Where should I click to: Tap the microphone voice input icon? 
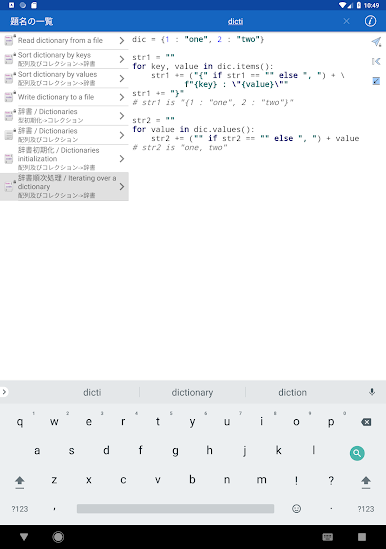click(x=372, y=392)
